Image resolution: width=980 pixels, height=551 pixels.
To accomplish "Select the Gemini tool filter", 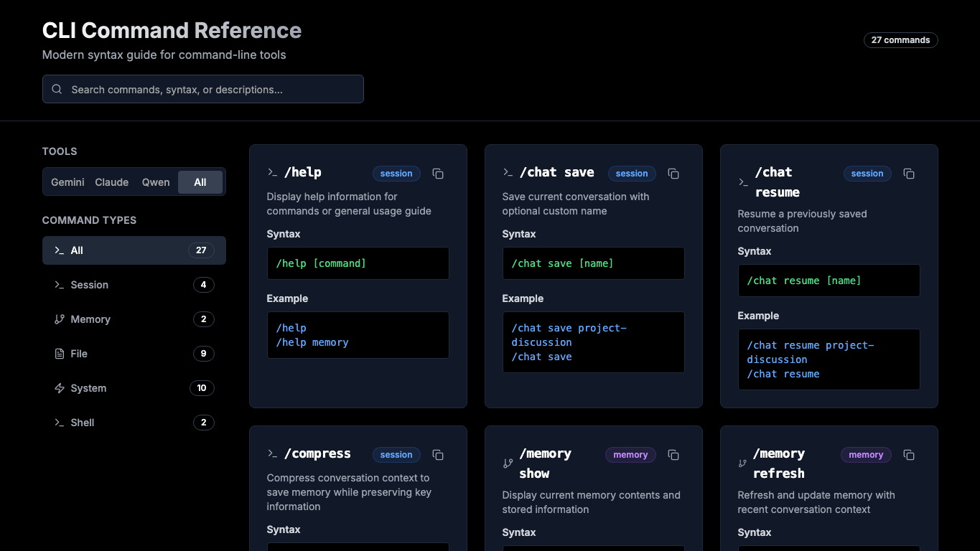I will [67, 182].
